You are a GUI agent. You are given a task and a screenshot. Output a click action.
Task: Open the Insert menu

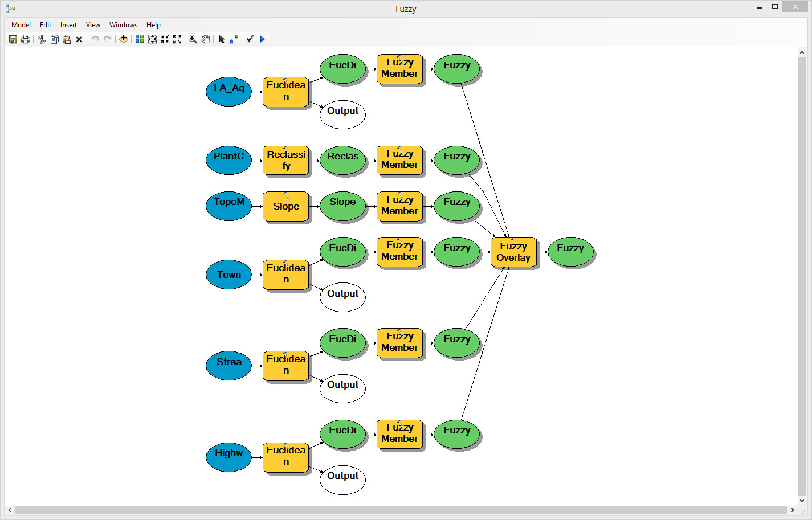click(68, 25)
